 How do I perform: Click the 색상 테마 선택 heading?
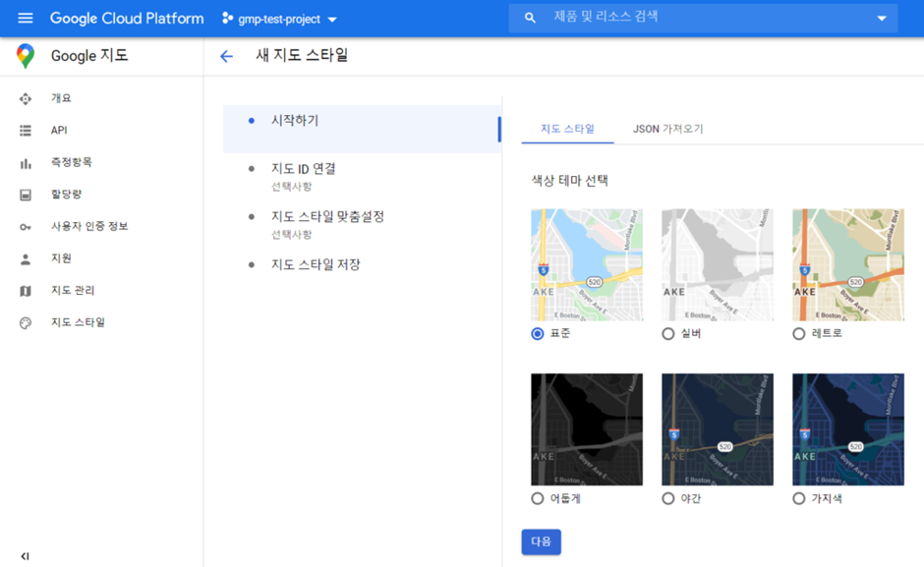[x=570, y=181]
